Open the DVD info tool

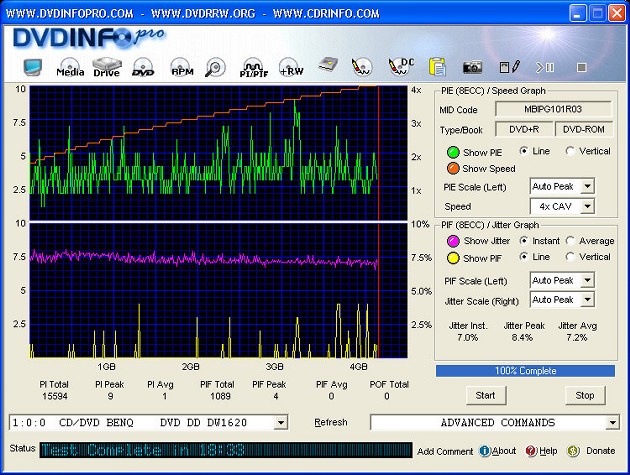click(x=143, y=67)
